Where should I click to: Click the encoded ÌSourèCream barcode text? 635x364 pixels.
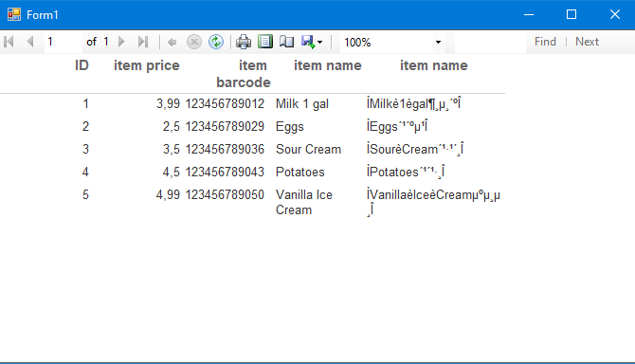coord(415,149)
